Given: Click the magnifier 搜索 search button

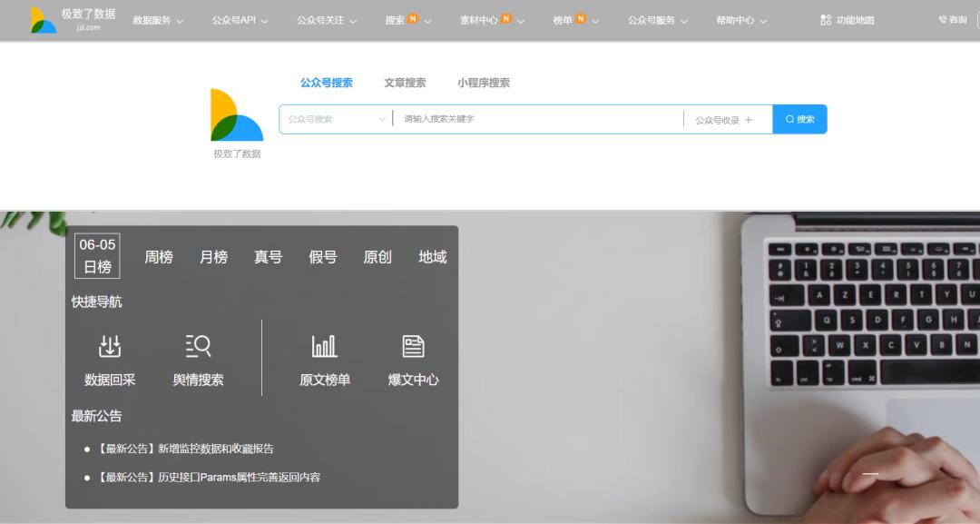Looking at the screenshot, I should point(799,118).
